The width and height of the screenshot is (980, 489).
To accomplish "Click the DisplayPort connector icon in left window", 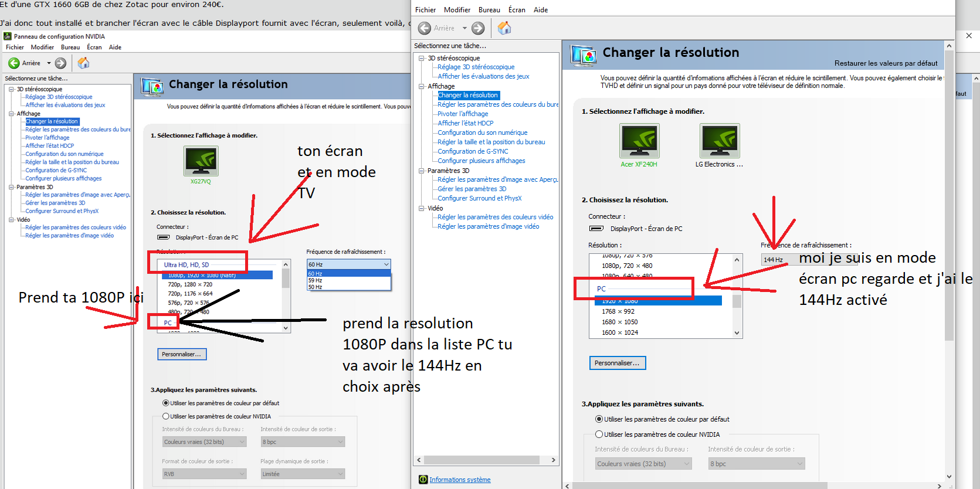I will (164, 237).
